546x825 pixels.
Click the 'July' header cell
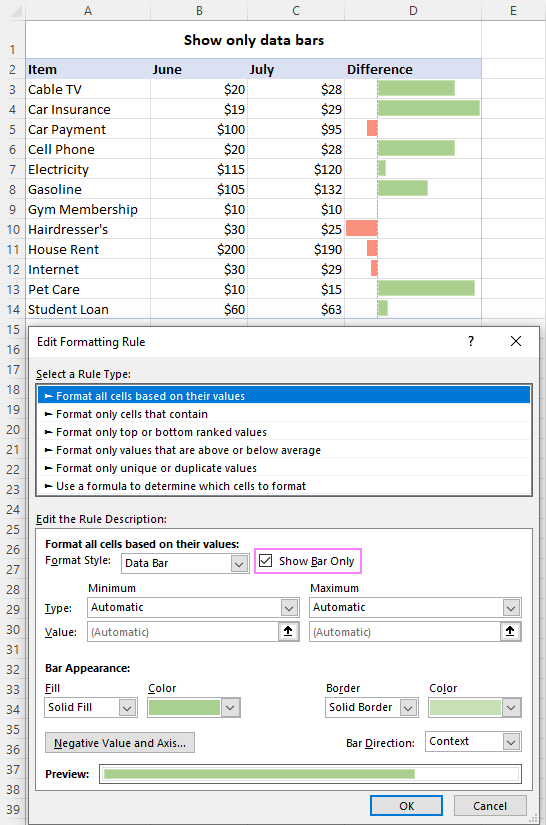[x=296, y=69]
